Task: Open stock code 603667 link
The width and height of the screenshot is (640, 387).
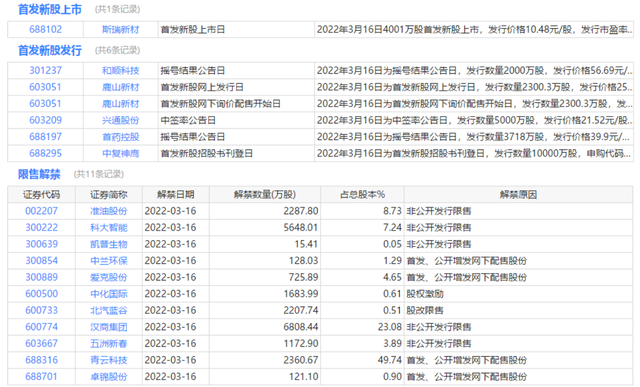Action: tap(42, 344)
